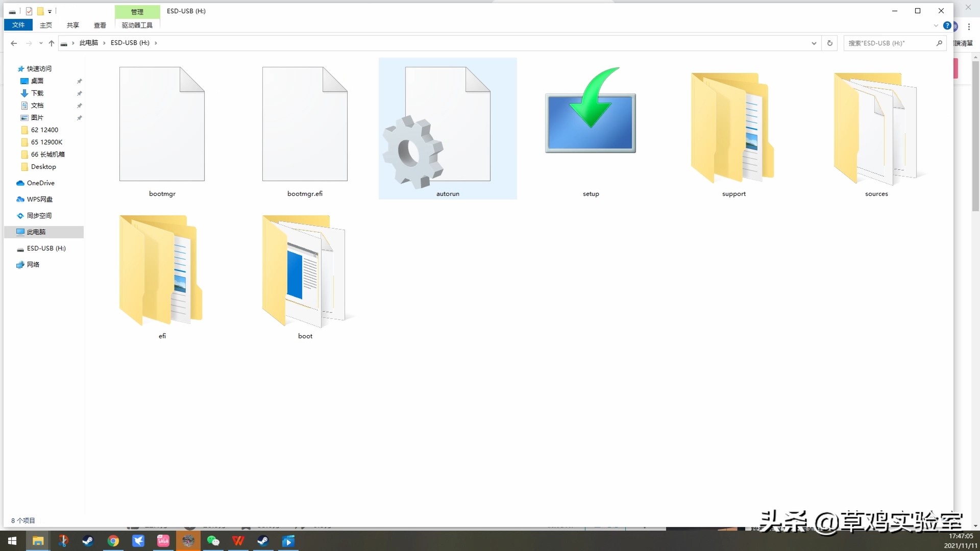The height and width of the screenshot is (551, 980).
Task: Open the boot folder
Action: coord(305,270)
